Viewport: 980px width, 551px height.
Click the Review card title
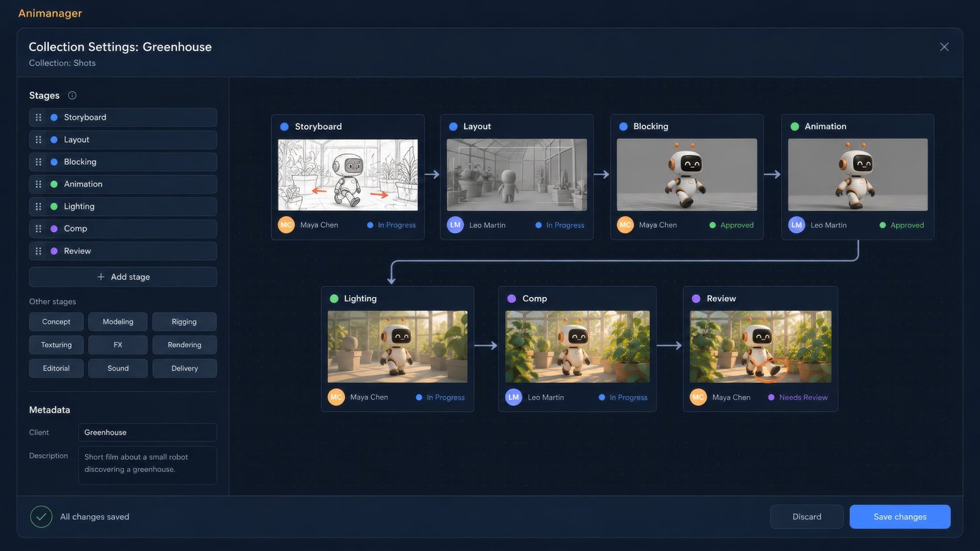[x=721, y=298]
